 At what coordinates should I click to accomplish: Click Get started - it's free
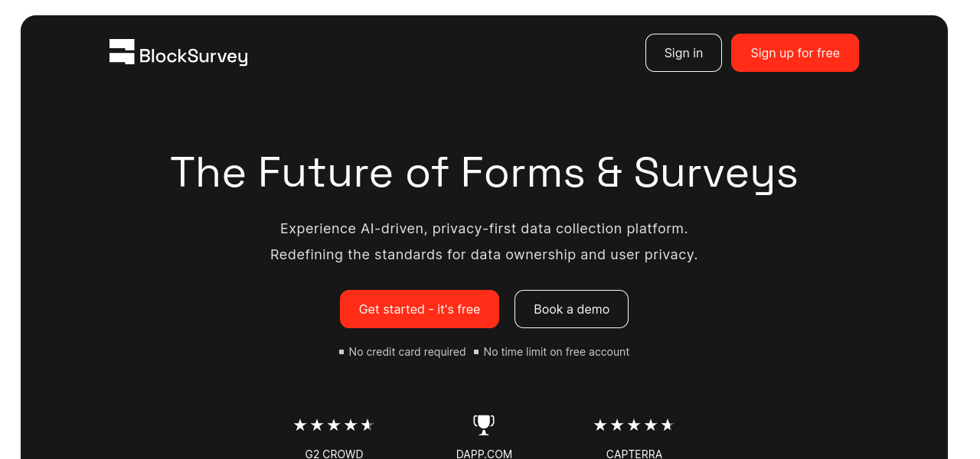pyautogui.click(x=419, y=309)
